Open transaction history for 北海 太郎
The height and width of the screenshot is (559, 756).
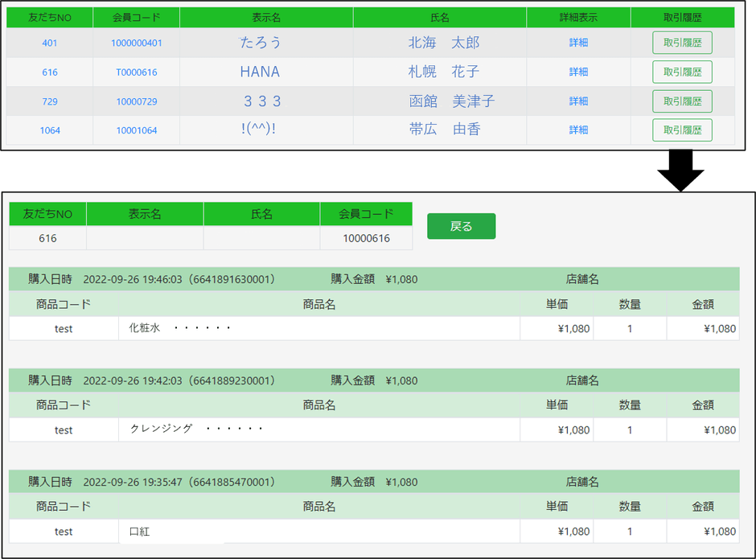(x=681, y=42)
